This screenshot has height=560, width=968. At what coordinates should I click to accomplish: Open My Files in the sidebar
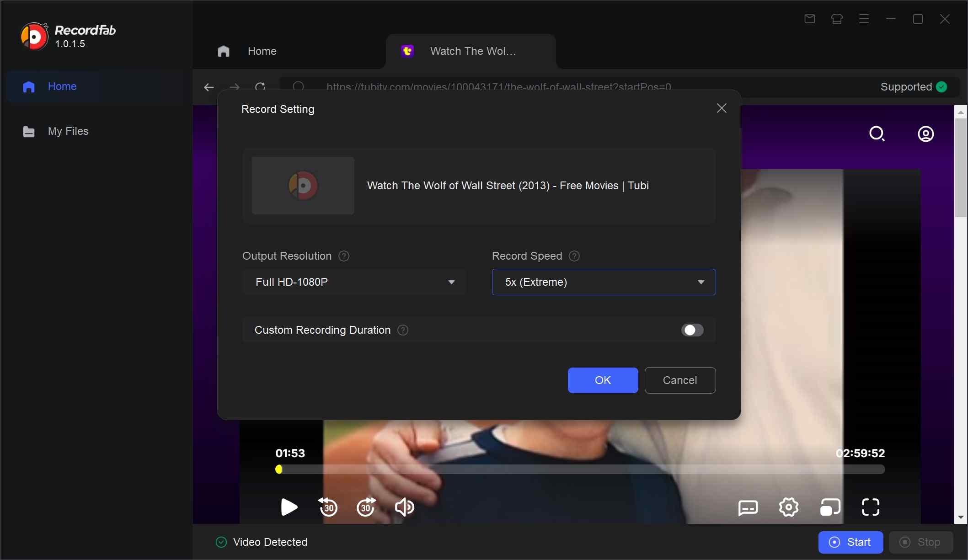68,131
